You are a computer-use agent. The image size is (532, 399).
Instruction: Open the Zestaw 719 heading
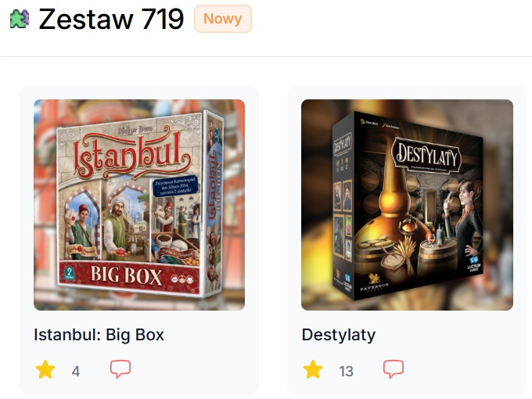coord(111,19)
